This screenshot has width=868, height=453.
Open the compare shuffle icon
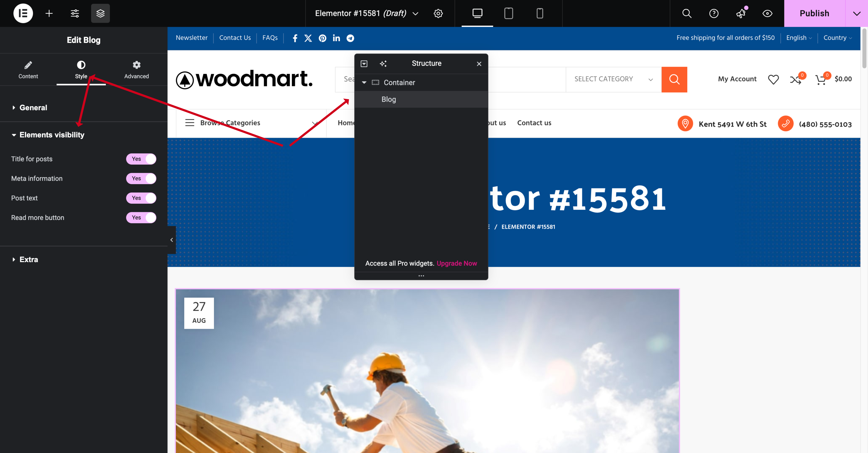[796, 80]
